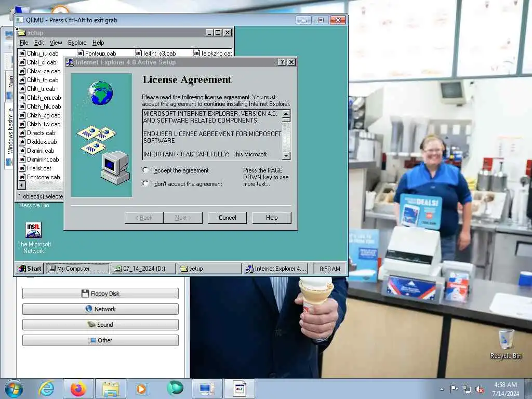532x399 pixels.
Task: Open View menu in setup window
Action: (x=56, y=43)
